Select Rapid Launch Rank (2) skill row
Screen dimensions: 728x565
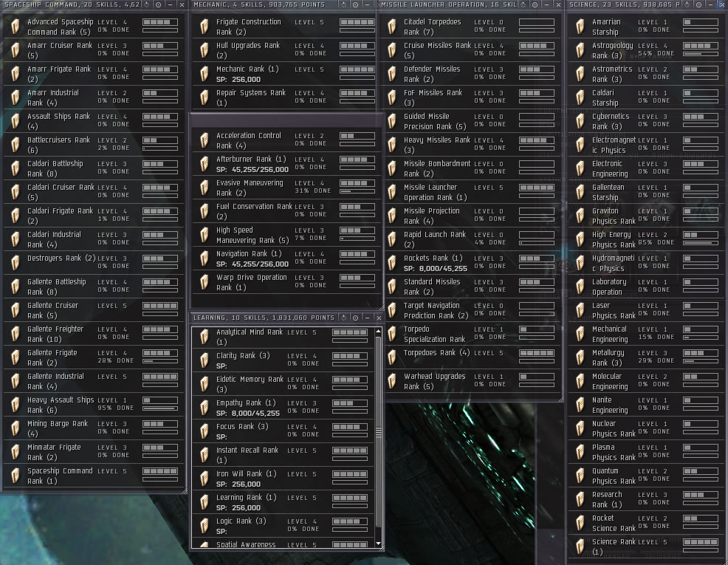point(473,239)
